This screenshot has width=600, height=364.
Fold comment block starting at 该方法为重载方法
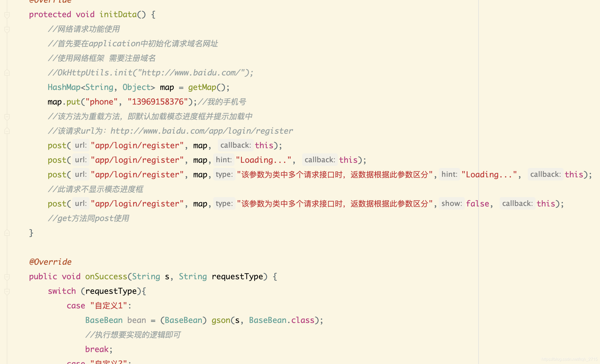(7, 117)
